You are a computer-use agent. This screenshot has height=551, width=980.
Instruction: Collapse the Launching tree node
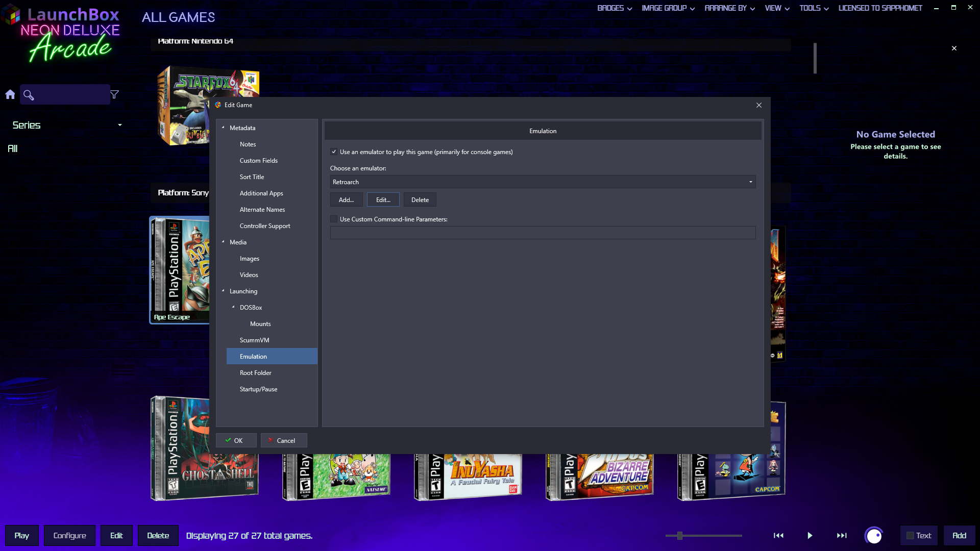pyautogui.click(x=223, y=291)
